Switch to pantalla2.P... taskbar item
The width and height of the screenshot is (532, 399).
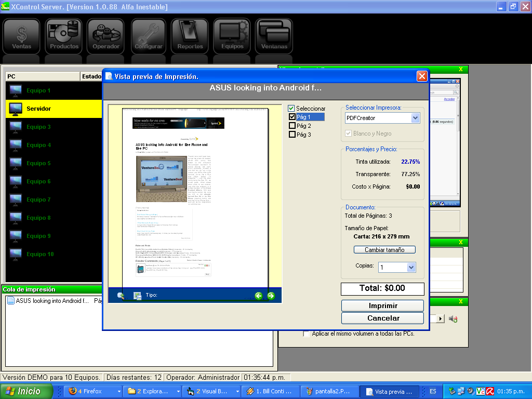[330, 392]
